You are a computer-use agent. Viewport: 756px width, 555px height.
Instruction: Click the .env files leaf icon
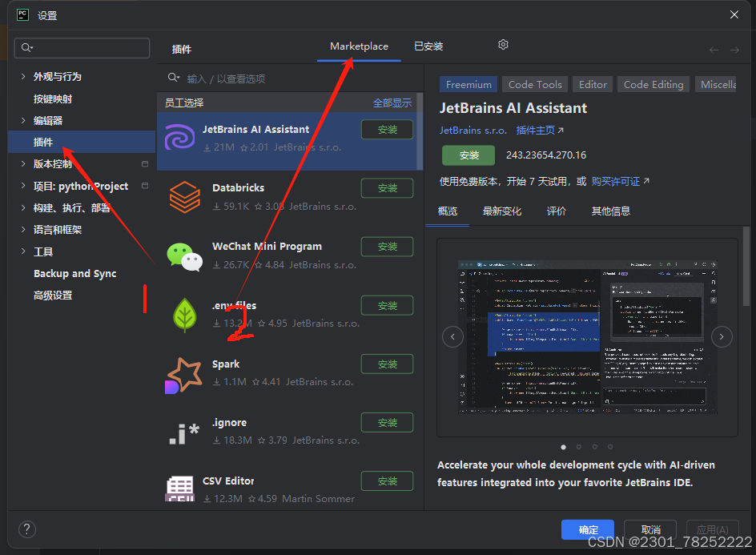(x=185, y=316)
